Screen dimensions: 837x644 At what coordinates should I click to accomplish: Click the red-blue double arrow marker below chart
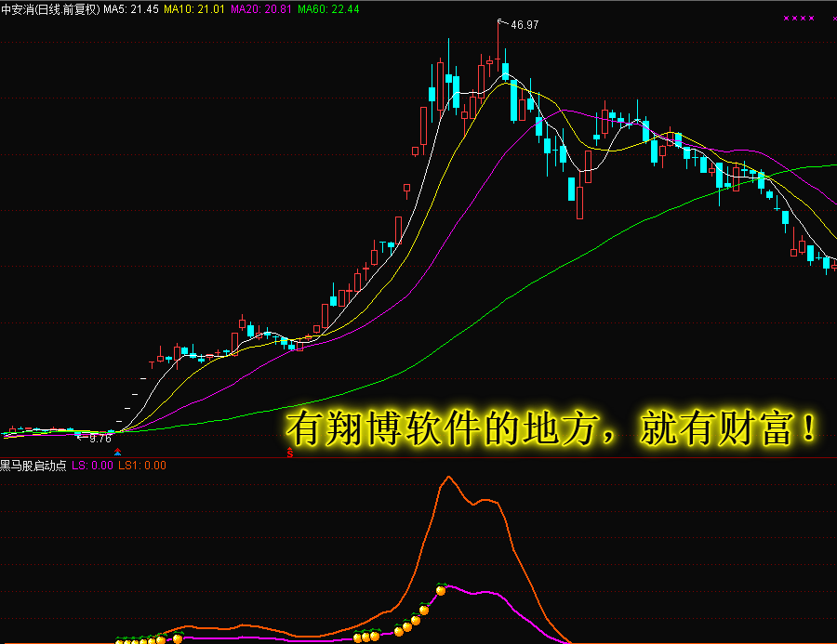118,452
